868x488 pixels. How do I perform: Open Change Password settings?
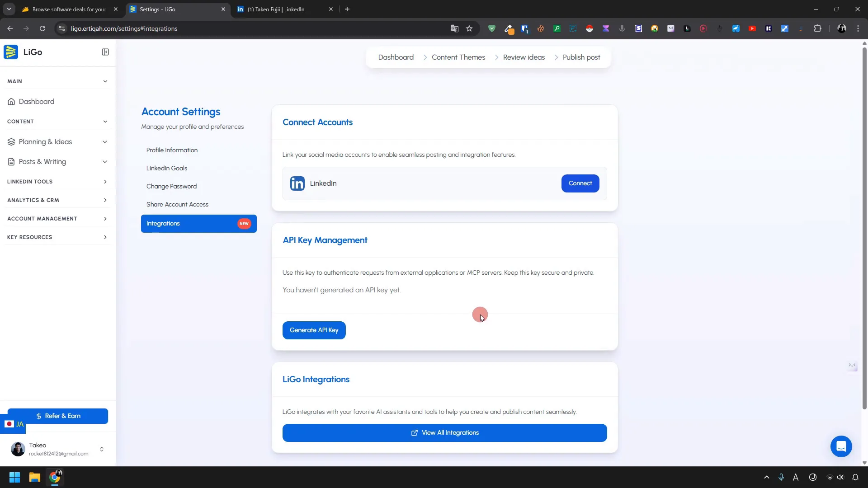[x=171, y=186]
